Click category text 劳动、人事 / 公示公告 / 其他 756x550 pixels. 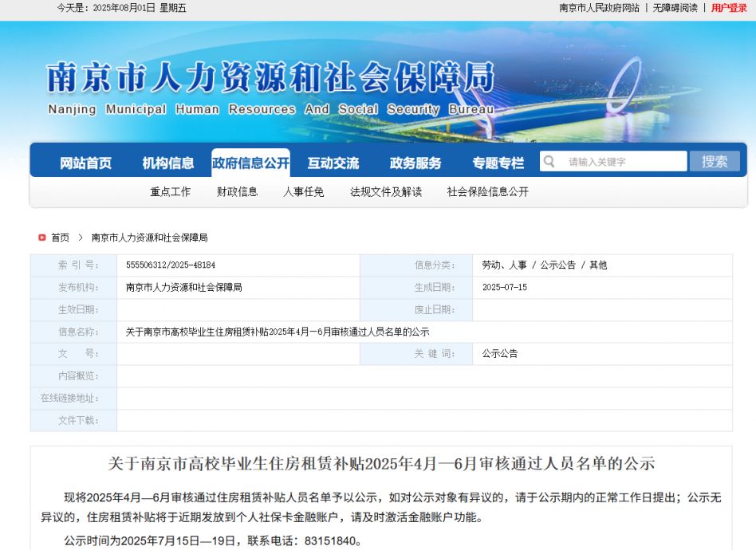(545, 265)
